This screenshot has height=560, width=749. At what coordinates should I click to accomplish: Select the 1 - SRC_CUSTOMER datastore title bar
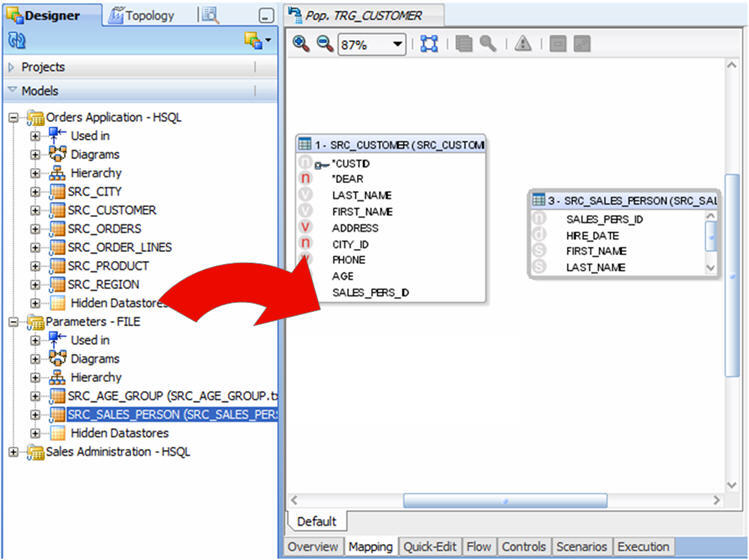click(x=391, y=144)
